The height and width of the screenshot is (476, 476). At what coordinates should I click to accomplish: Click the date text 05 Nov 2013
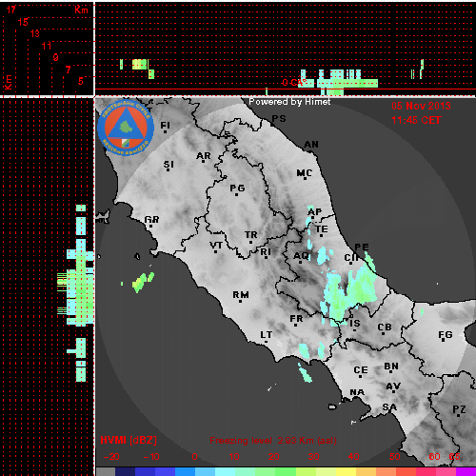pyautogui.click(x=421, y=106)
